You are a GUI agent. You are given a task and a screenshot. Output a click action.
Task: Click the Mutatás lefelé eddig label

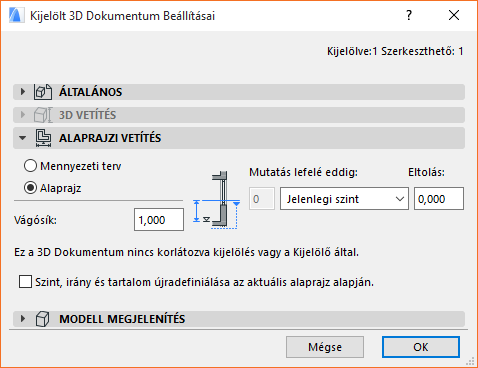pos(303,172)
